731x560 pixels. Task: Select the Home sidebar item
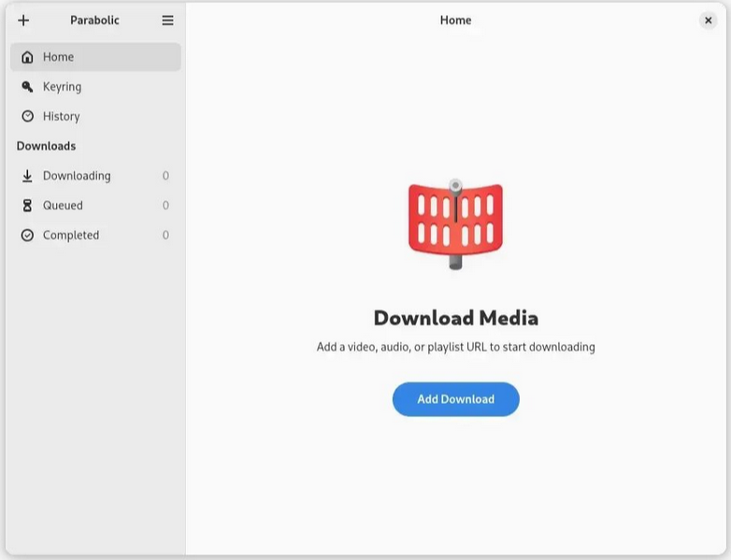click(x=95, y=57)
